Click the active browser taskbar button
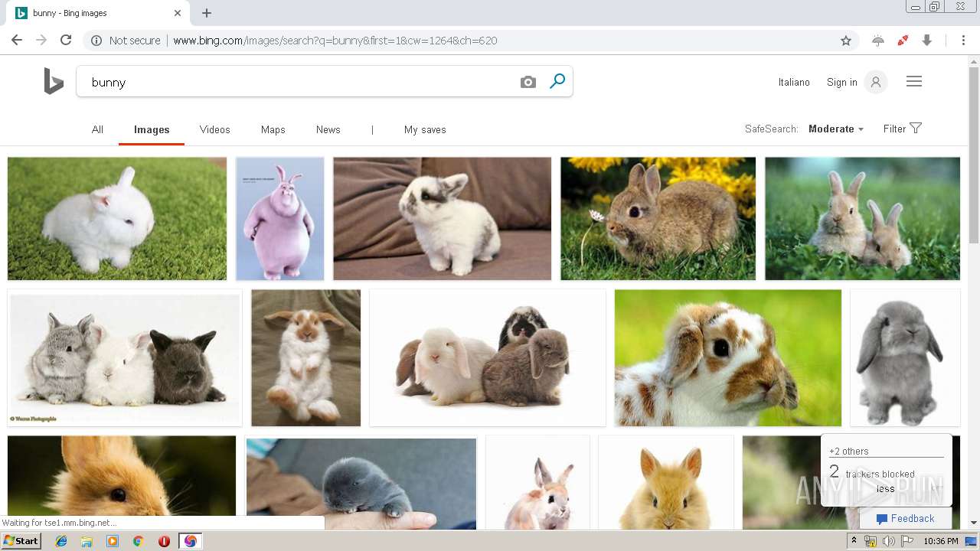The height and width of the screenshot is (551, 980). [x=190, y=541]
